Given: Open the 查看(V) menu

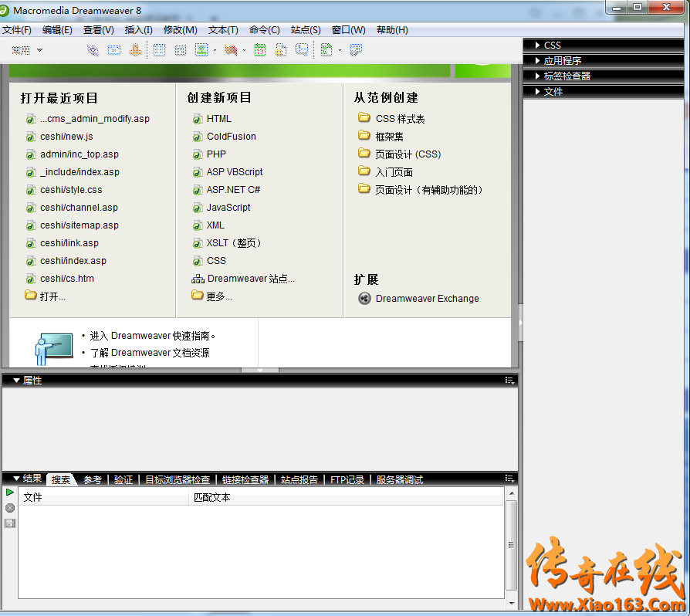Looking at the screenshot, I should tap(99, 30).
